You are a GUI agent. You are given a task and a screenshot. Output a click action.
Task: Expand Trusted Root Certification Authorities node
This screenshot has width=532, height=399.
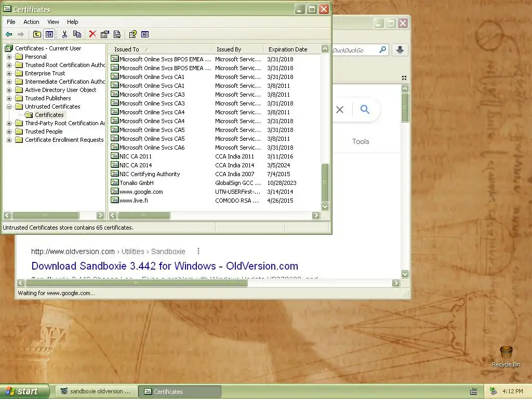[x=9, y=65]
